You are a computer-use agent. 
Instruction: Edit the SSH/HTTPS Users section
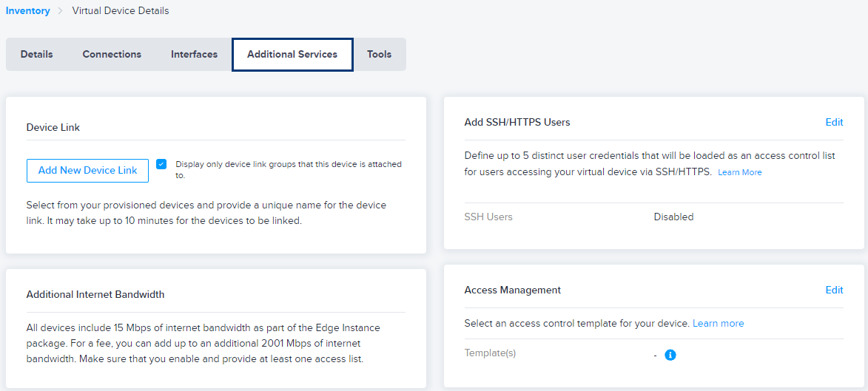tap(834, 122)
